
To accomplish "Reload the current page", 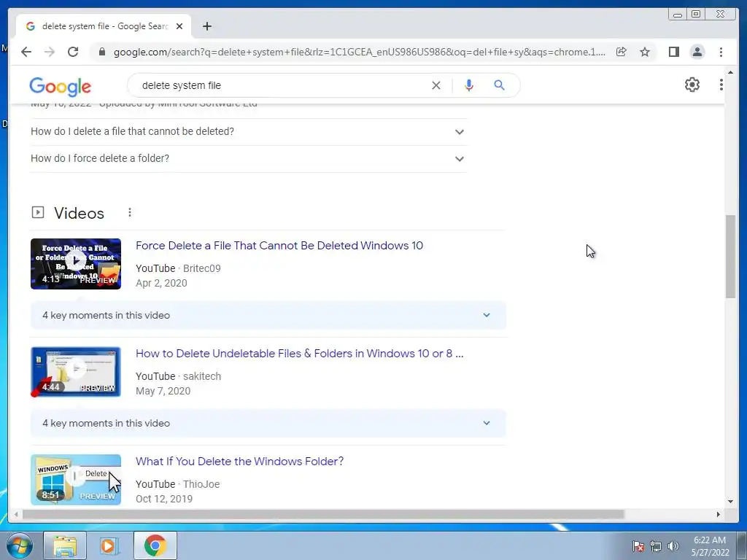I will pos(73,52).
